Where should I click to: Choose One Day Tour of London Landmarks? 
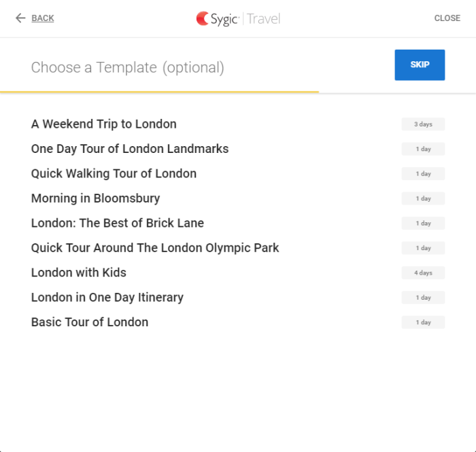point(129,149)
